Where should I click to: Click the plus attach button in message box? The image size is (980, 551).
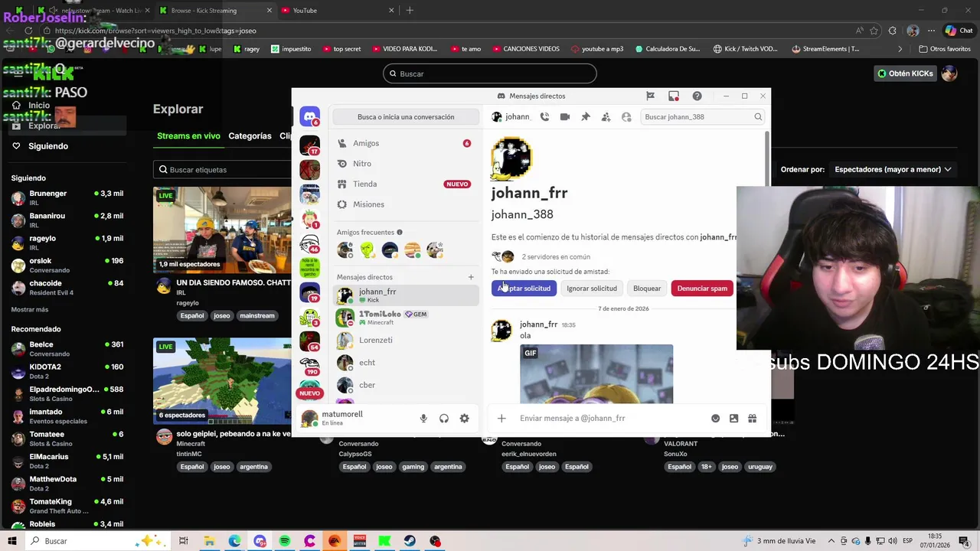[x=501, y=419]
